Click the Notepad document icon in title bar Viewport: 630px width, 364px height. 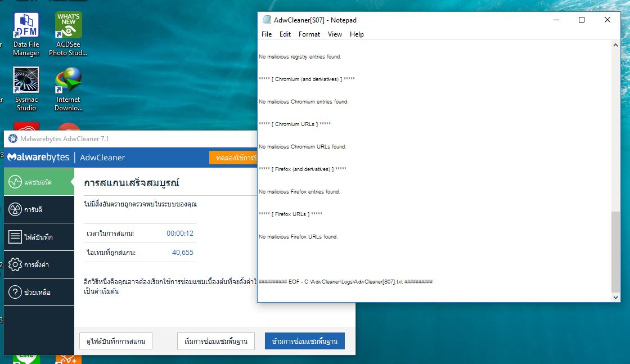(x=267, y=20)
